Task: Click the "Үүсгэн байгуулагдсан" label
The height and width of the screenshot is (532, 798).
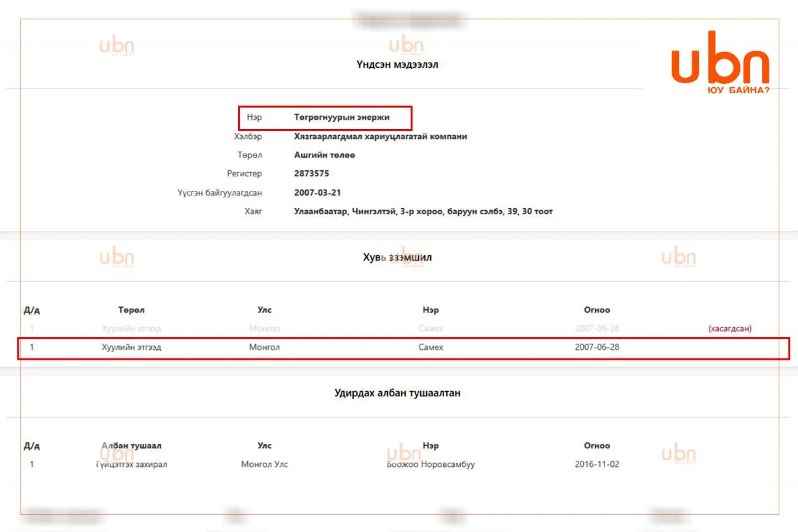Action: pos(219,193)
